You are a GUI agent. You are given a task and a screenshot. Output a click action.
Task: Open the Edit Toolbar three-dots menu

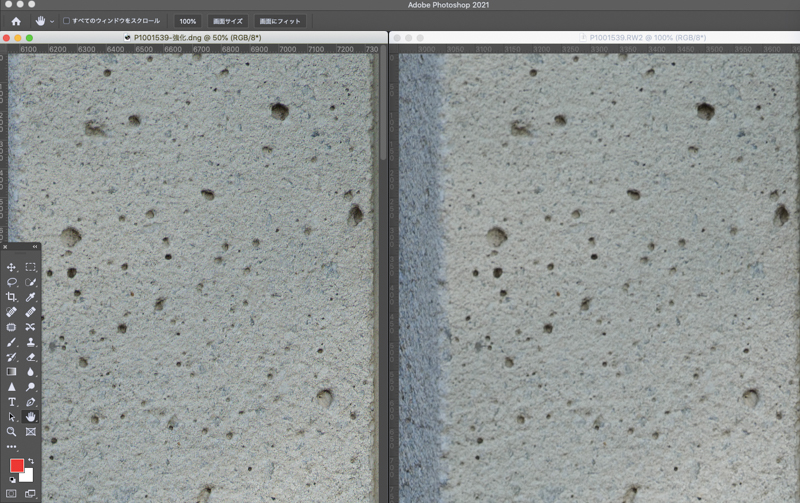coord(11,446)
